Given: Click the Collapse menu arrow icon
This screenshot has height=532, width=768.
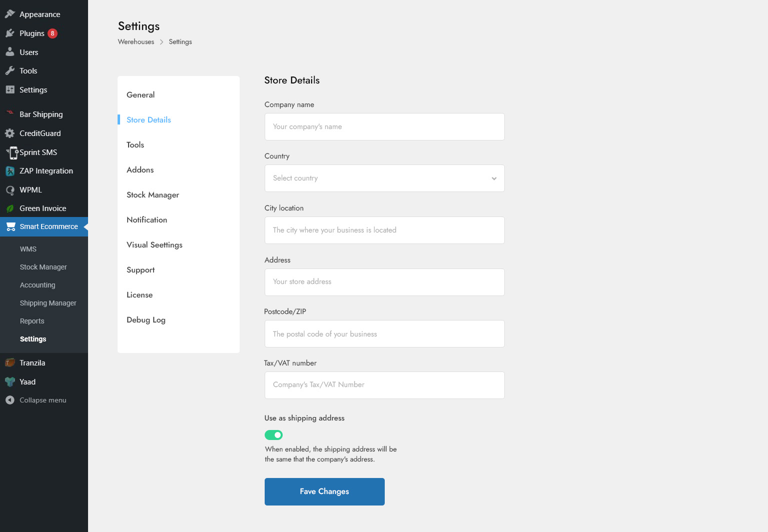Looking at the screenshot, I should point(10,400).
